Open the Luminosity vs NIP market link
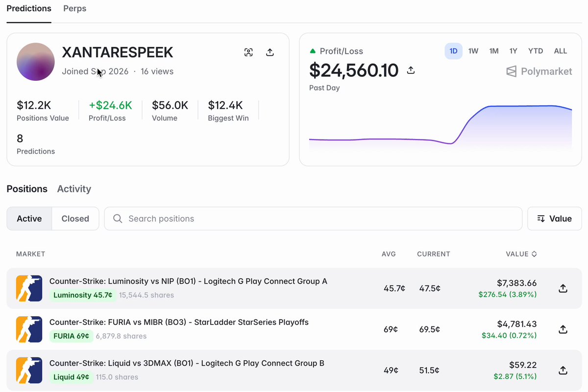 pos(188,281)
